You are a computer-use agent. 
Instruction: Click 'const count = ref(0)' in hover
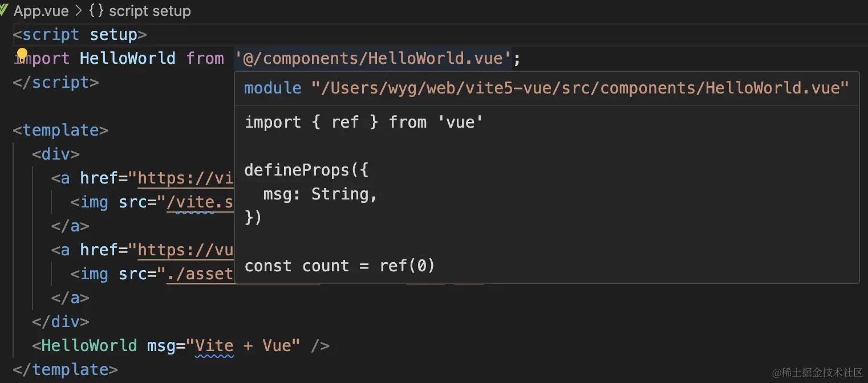coord(339,266)
